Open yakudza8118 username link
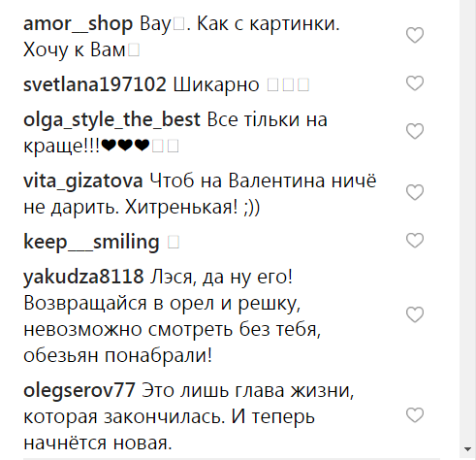Screen dimensions: 476x460 click(83, 278)
